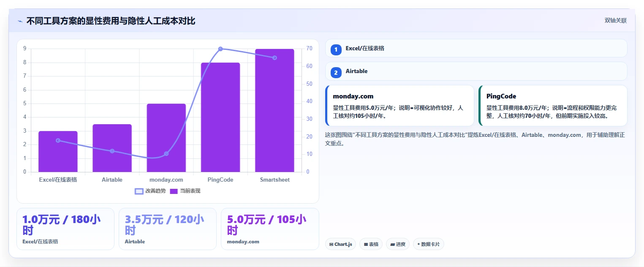Select the monday.com detail card
The height and width of the screenshot is (267, 644).
click(399, 106)
